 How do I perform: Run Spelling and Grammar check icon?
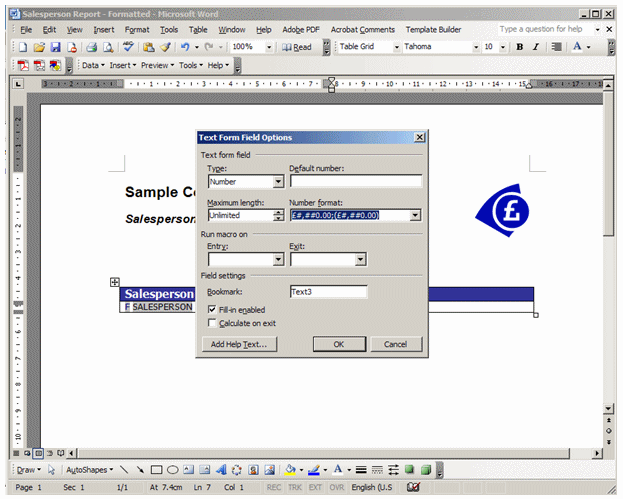pyautogui.click(x=128, y=47)
